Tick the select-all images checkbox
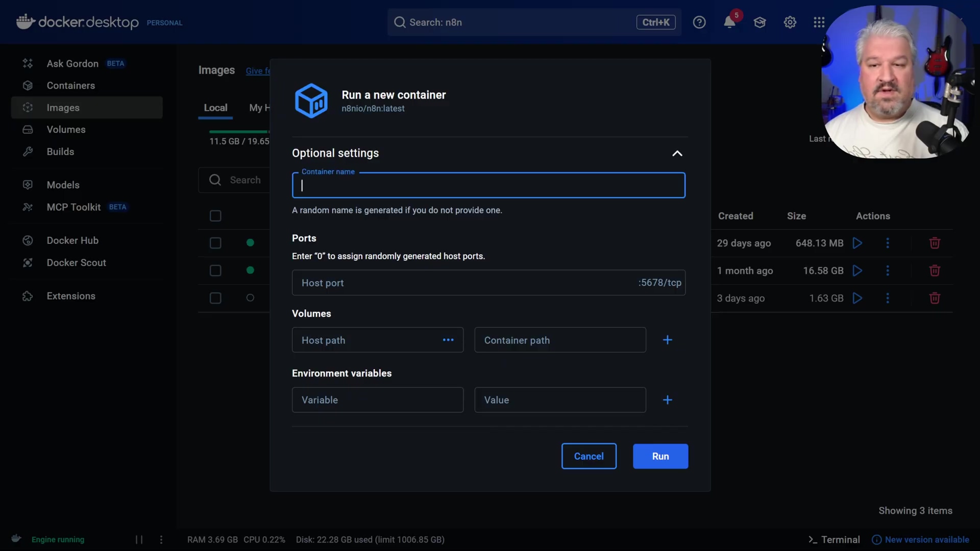This screenshot has height=551, width=980. (215, 216)
